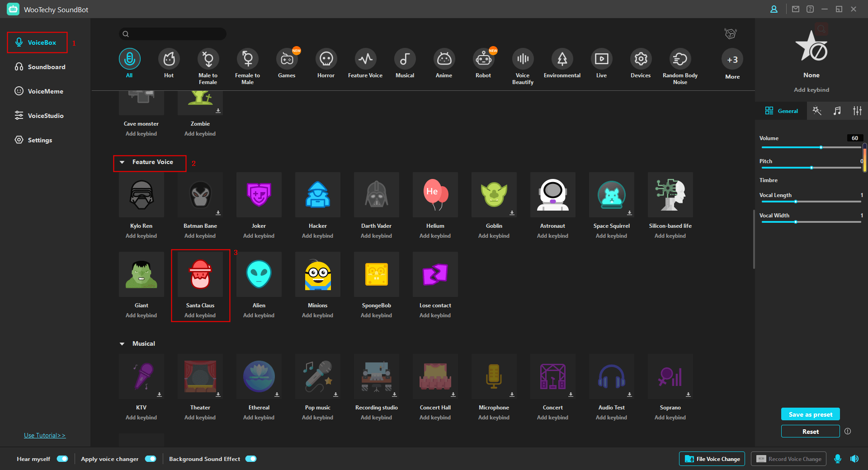Image resolution: width=868 pixels, height=470 pixels.
Task: Adjust the Vocal Length slider
Action: [x=811, y=202]
